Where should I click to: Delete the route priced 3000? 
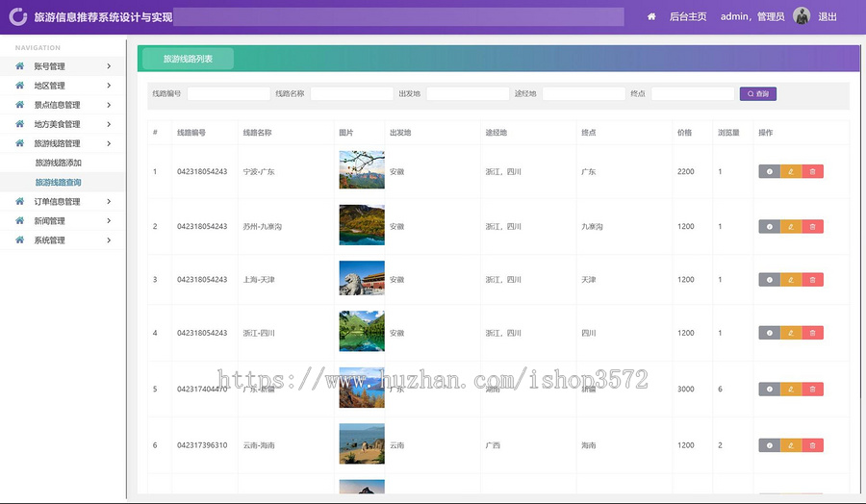pyautogui.click(x=812, y=390)
